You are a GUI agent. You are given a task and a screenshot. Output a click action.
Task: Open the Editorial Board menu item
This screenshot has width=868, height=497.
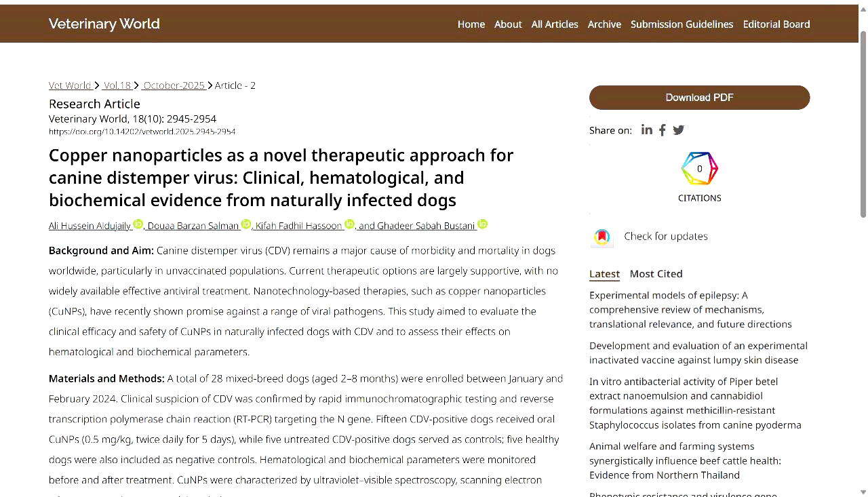click(x=776, y=24)
